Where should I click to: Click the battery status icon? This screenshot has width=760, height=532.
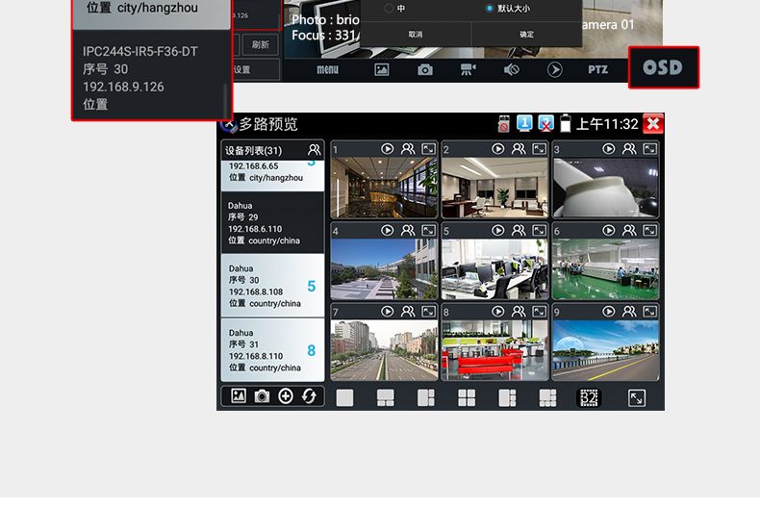[565, 123]
